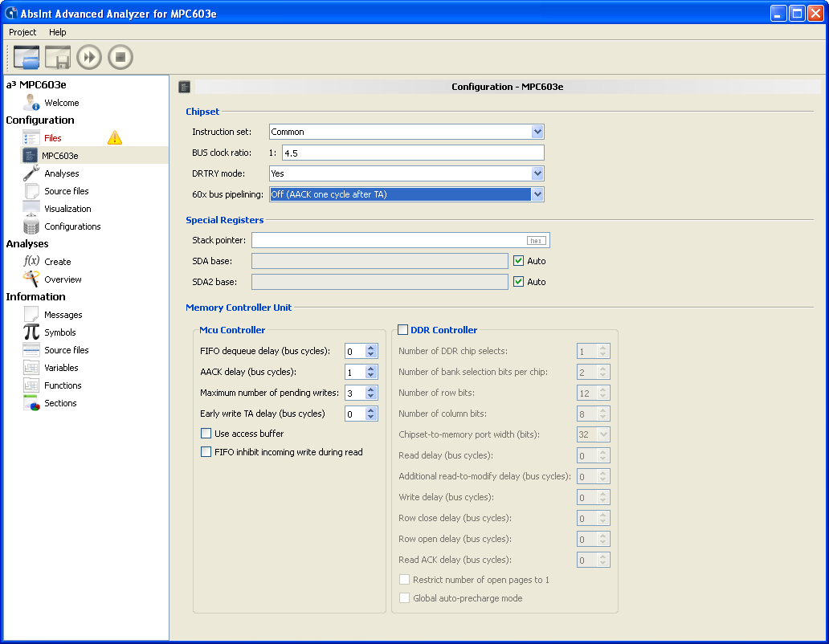
Task: Click the save project toolbar icon
Action: tap(58, 57)
